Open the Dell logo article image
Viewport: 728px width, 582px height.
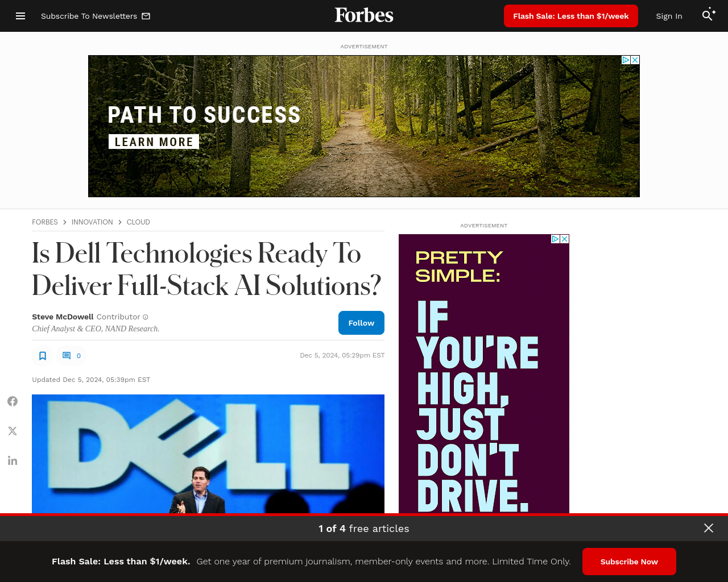[208, 454]
